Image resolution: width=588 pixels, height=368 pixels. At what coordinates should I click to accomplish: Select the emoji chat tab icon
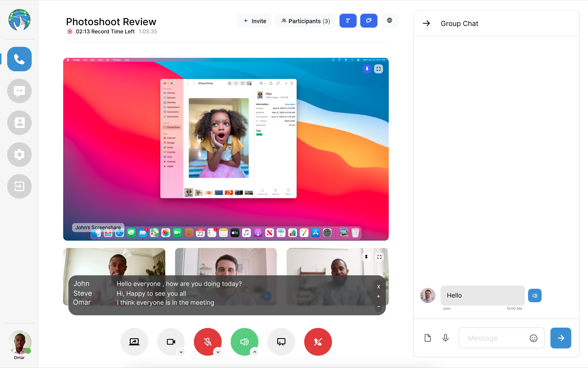click(x=534, y=338)
